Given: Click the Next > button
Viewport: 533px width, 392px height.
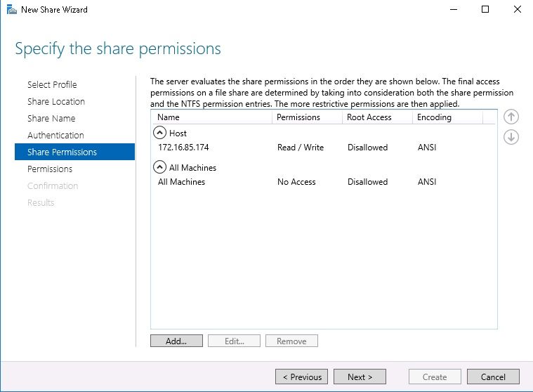Looking at the screenshot, I should point(360,377).
